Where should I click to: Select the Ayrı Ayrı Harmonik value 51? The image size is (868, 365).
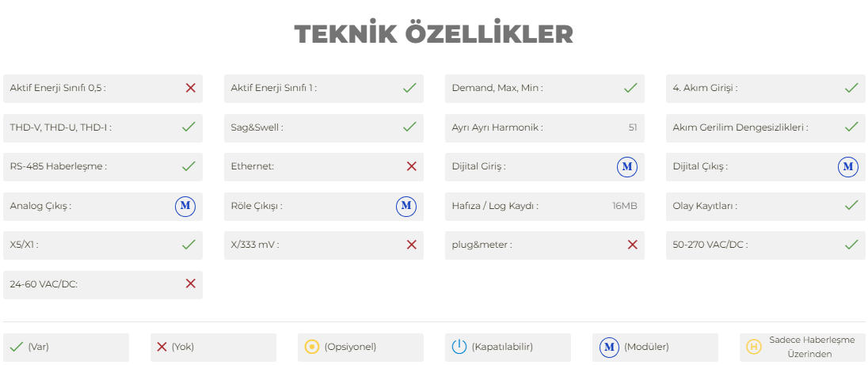tap(633, 127)
